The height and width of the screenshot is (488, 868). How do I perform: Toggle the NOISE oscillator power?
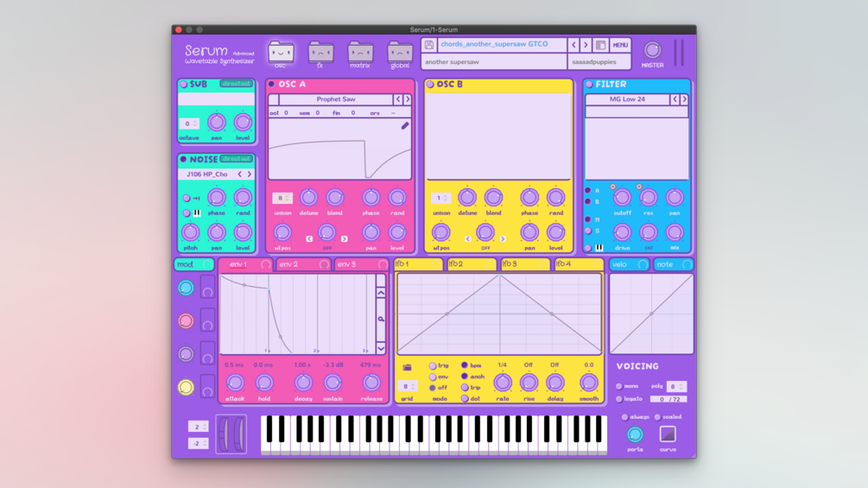coord(184,159)
